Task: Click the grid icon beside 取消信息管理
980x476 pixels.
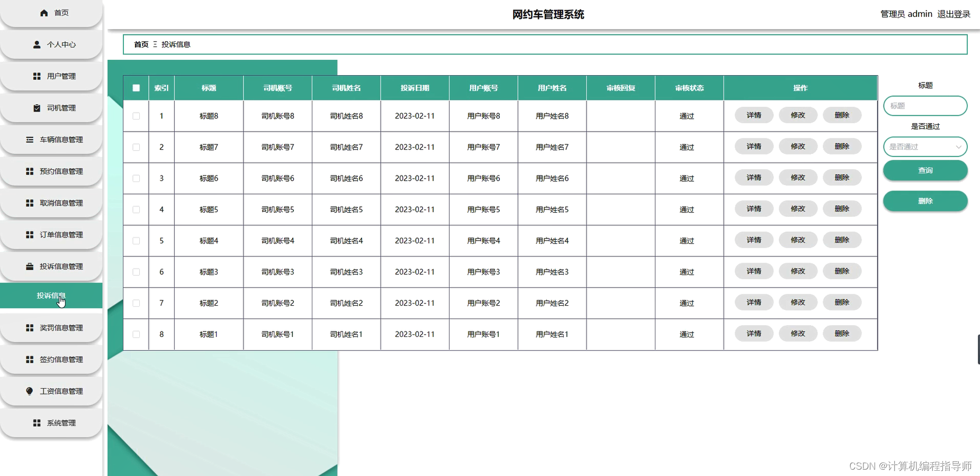Action: [30, 203]
